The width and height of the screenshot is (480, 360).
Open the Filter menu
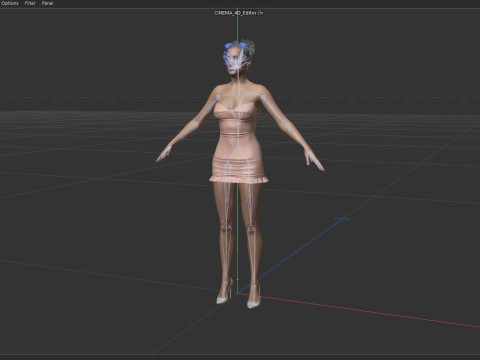[30, 3]
